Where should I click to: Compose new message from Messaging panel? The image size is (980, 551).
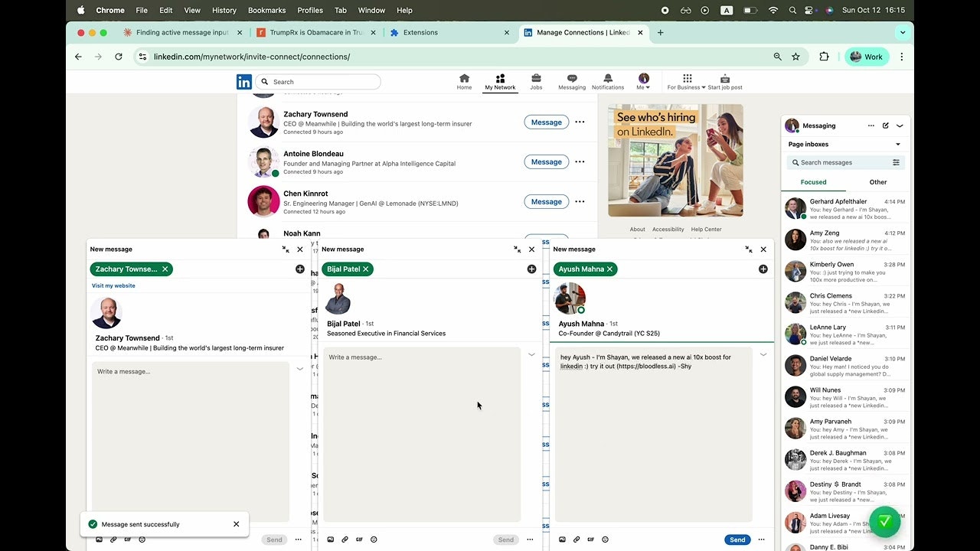(886, 126)
